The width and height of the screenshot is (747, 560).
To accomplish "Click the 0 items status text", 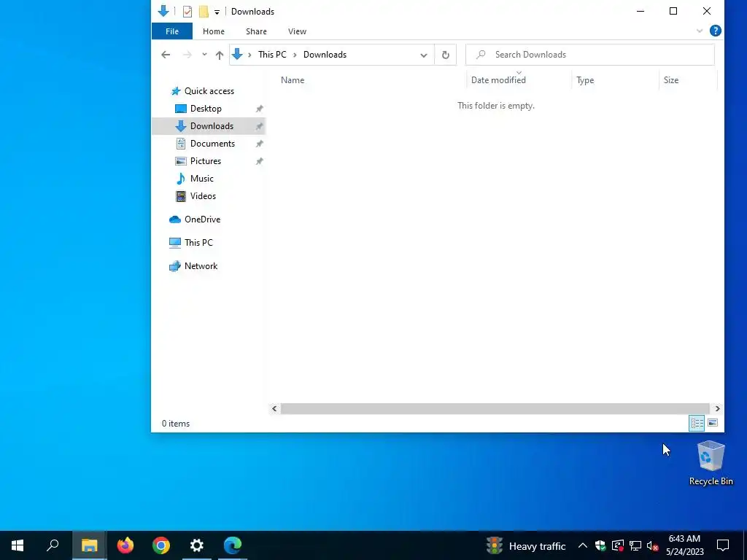I will [x=176, y=424].
